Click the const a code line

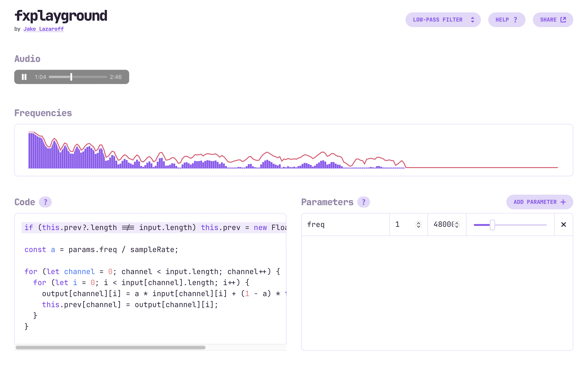(x=101, y=250)
